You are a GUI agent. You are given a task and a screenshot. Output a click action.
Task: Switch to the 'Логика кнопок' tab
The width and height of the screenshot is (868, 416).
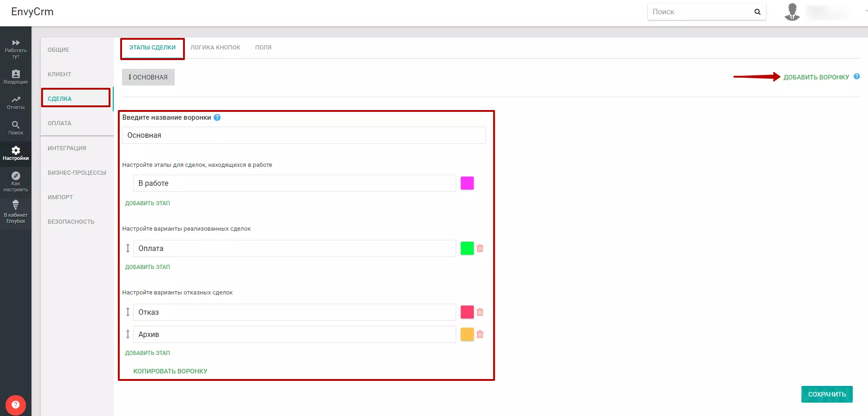click(x=215, y=48)
